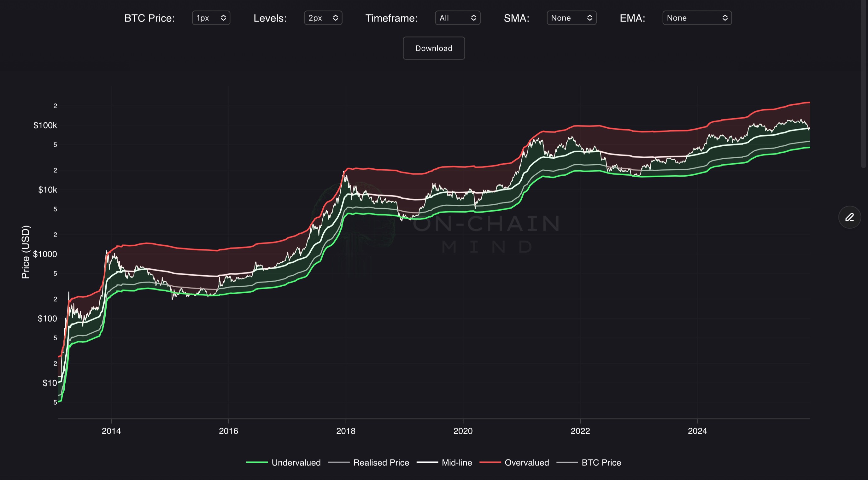Hide the Mid-line trace via legend
The height and width of the screenshot is (480, 868).
[x=457, y=462]
